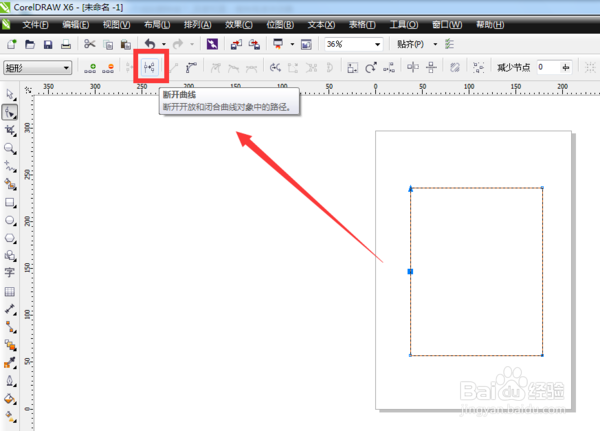The width and height of the screenshot is (600, 431).
Task: Click the Corel CONNECT search content icon
Action: (212, 44)
